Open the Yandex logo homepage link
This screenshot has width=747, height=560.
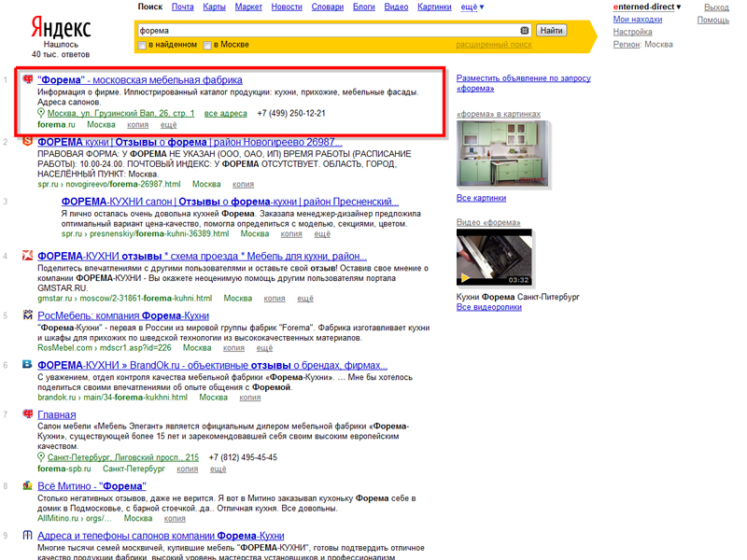click(61, 27)
